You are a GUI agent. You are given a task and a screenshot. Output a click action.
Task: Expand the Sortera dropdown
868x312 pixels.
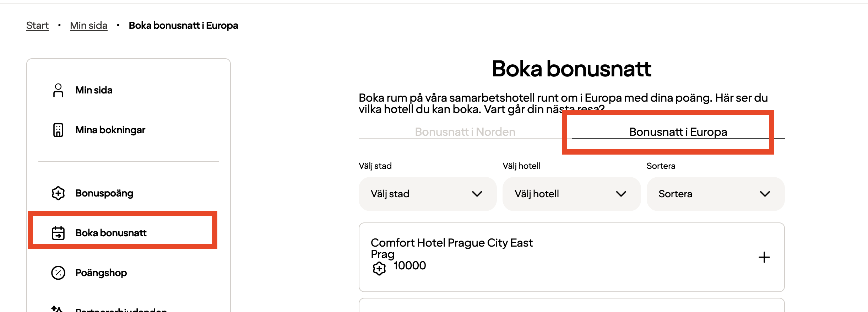pyautogui.click(x=716, y=194)
